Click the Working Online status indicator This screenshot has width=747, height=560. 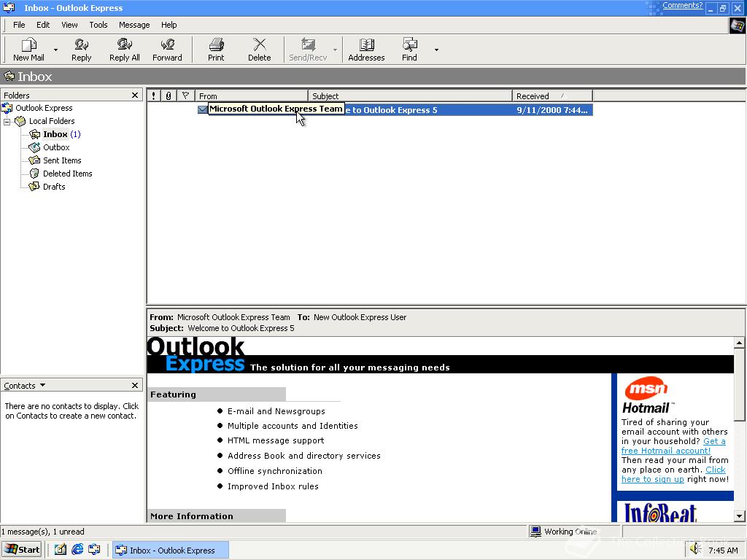[x=564, y=532]
